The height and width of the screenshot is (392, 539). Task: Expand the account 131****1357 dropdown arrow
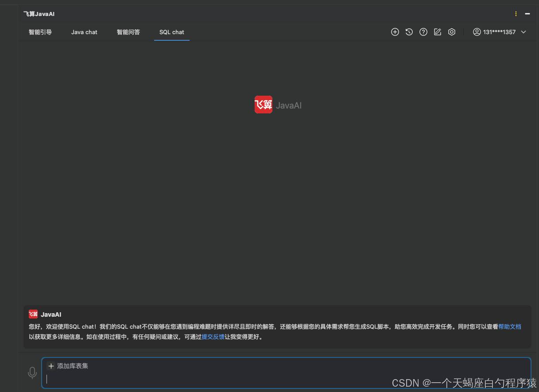[523, 32]
